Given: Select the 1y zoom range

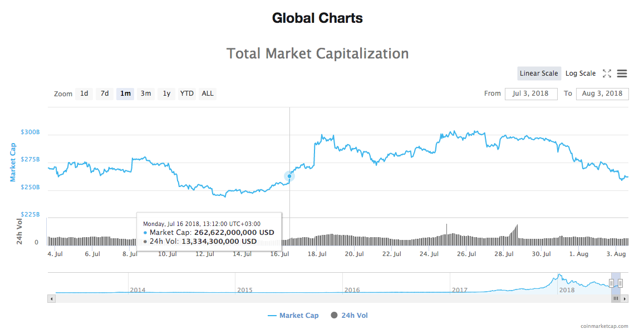Looking at the screenshot, I should coord(166,94).
